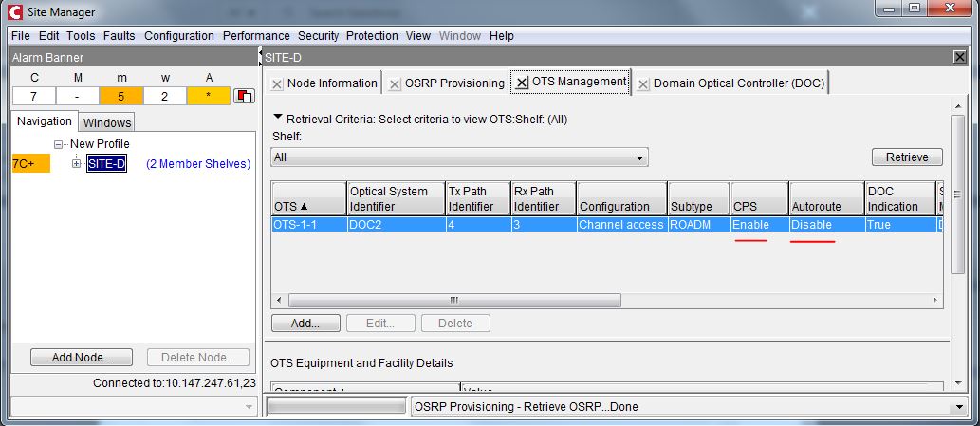This screenshot has height=426, width=980.
Task: Click the minor alarm count 5
Action: click(121, 96)
